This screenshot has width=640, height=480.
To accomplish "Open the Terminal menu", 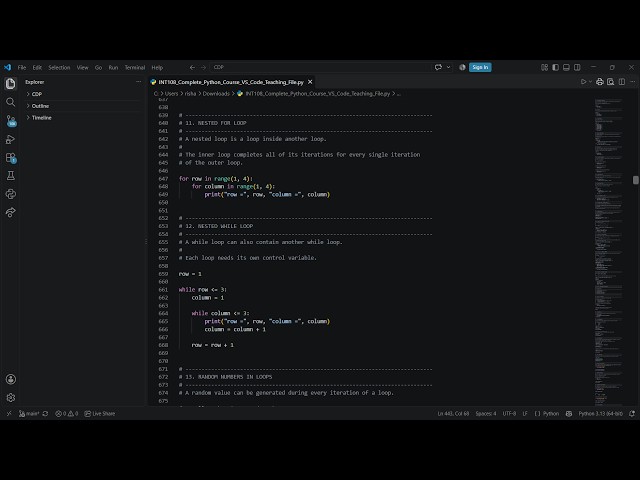I will point(135,67).
